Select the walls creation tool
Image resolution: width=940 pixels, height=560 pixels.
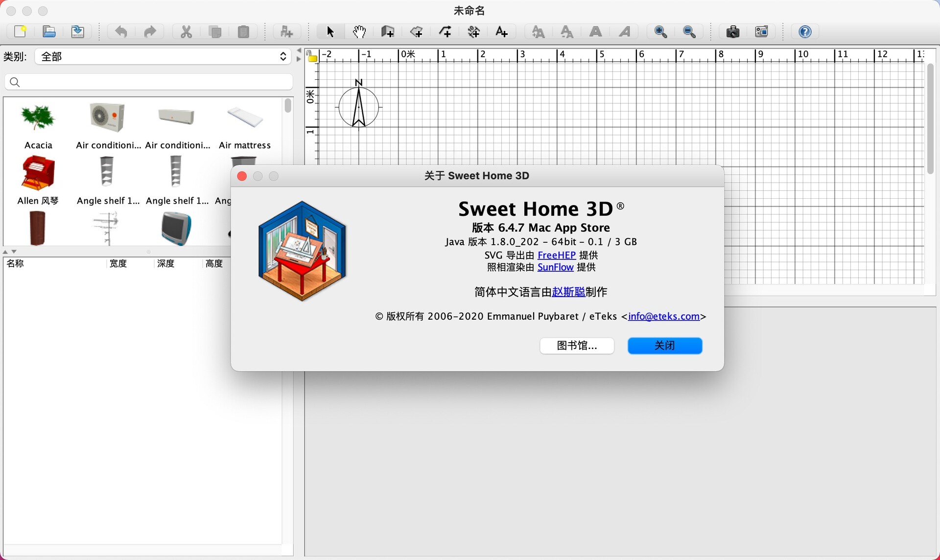click(x=387, y=31)
